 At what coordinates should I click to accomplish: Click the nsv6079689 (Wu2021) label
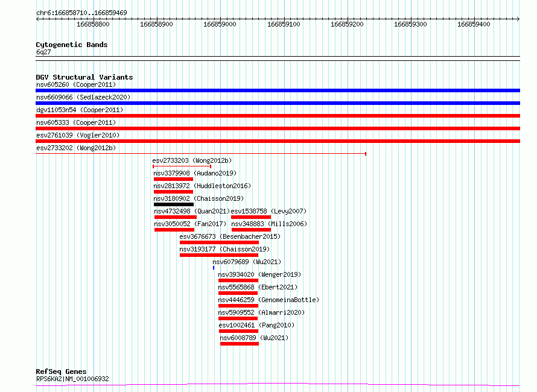point(247,262)
